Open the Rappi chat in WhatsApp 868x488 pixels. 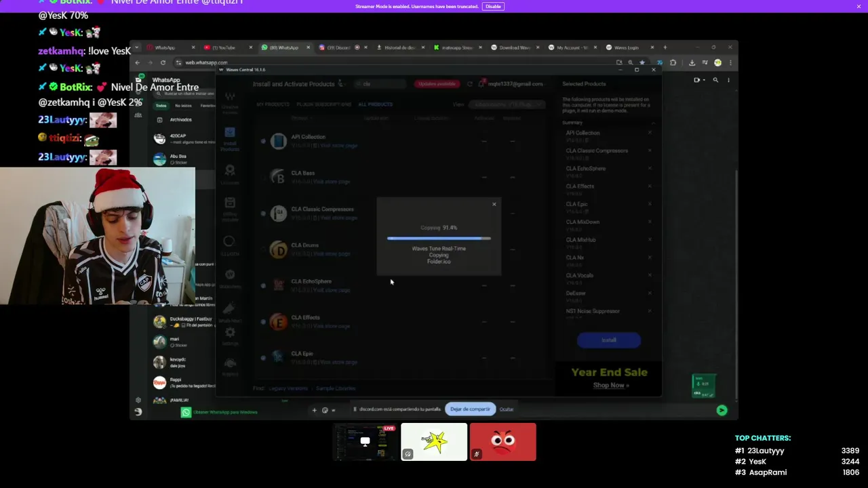point(183,383)
